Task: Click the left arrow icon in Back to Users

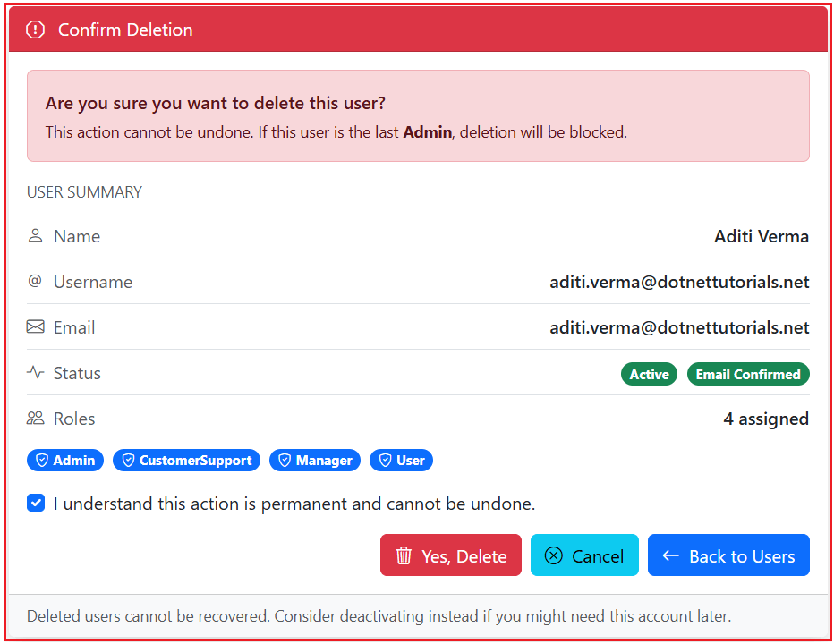Action: coord(669,555)
